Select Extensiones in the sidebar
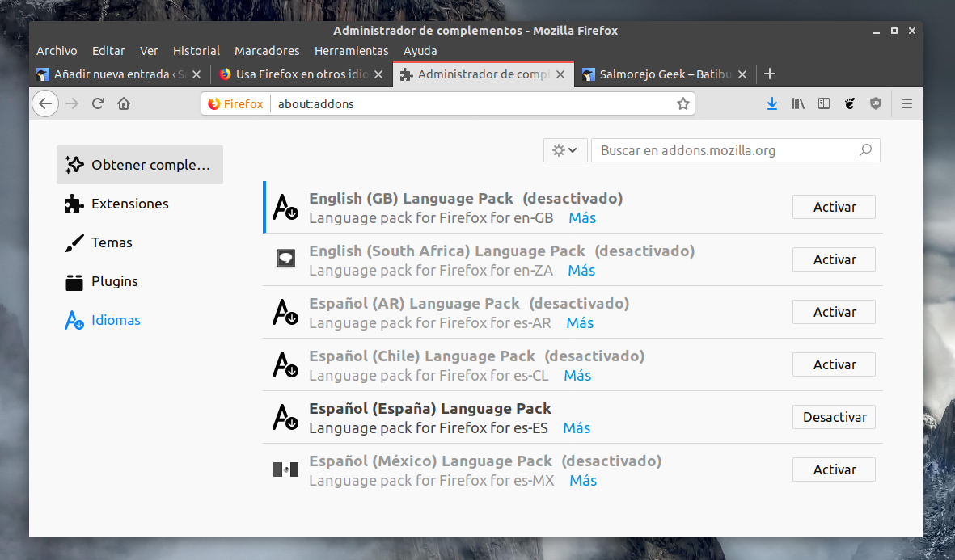Screen dimensions: 955x560 129,204
